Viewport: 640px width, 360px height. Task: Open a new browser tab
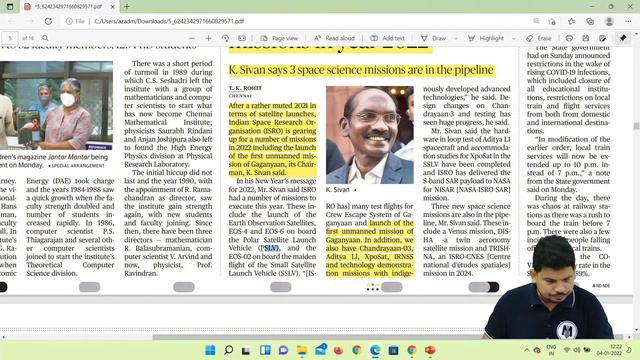(127, 7)
